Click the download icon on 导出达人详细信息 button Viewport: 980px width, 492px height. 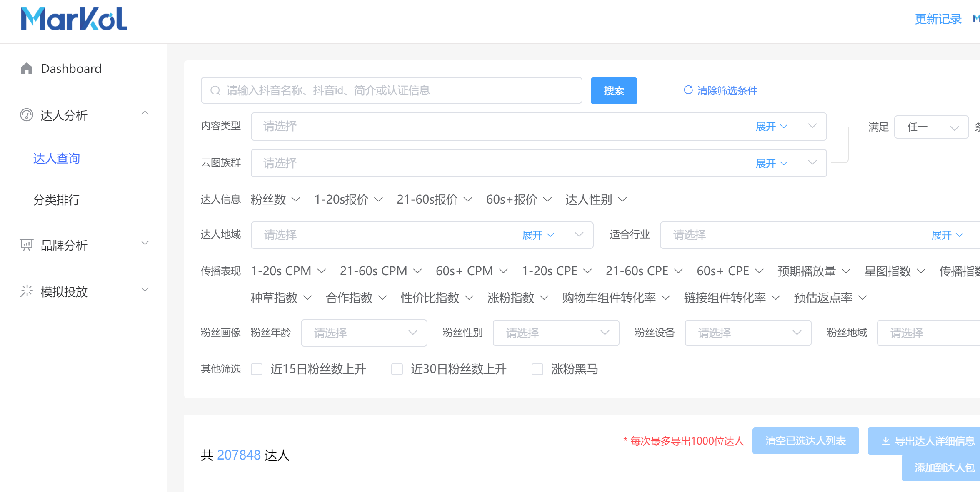pyautogui.click(x=885, y=440)
